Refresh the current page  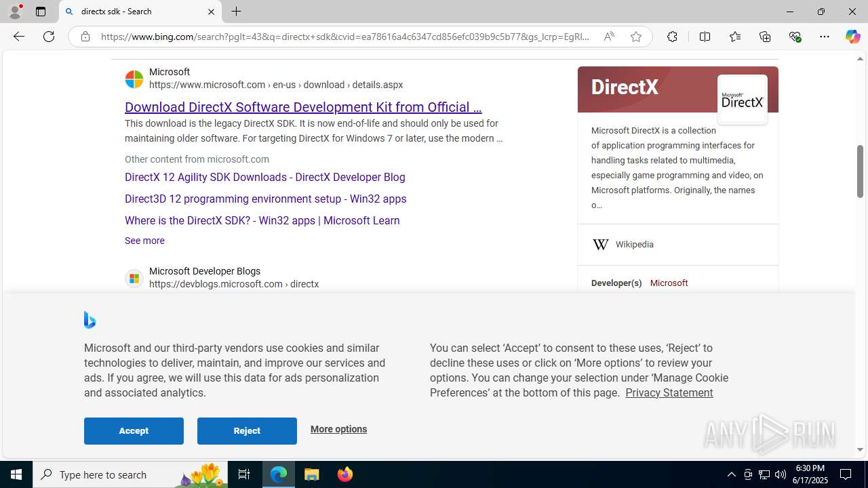49,37
